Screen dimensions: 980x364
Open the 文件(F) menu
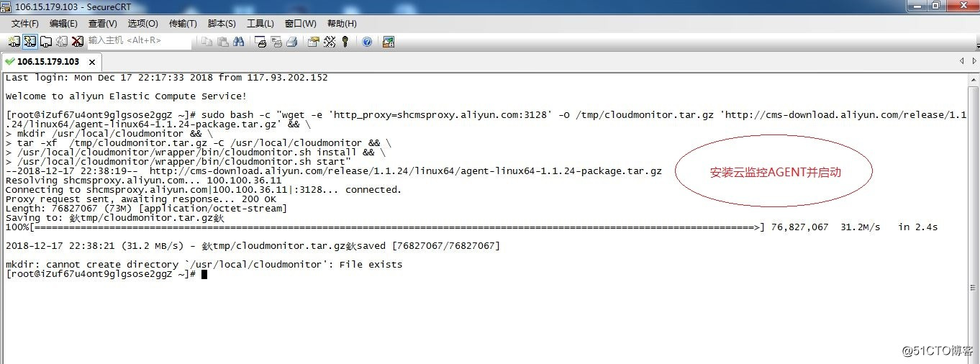coord(25,24)
